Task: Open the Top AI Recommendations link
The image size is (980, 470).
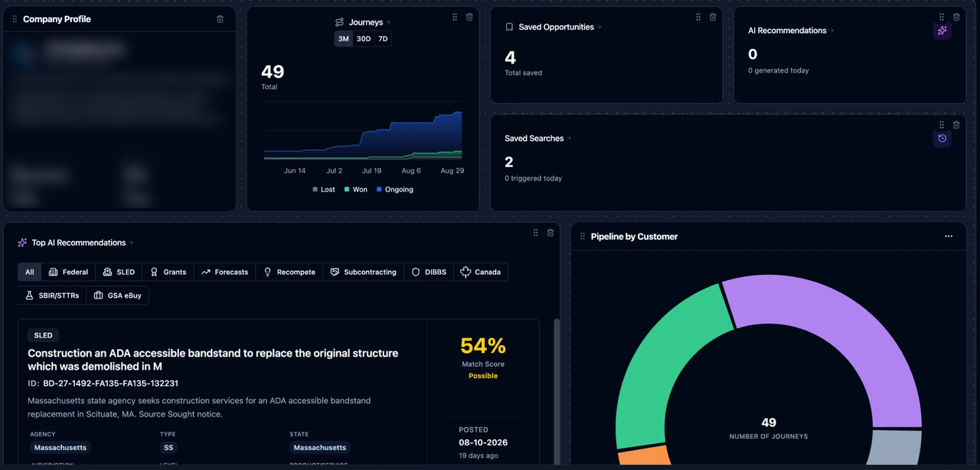Action: (83, 243)
